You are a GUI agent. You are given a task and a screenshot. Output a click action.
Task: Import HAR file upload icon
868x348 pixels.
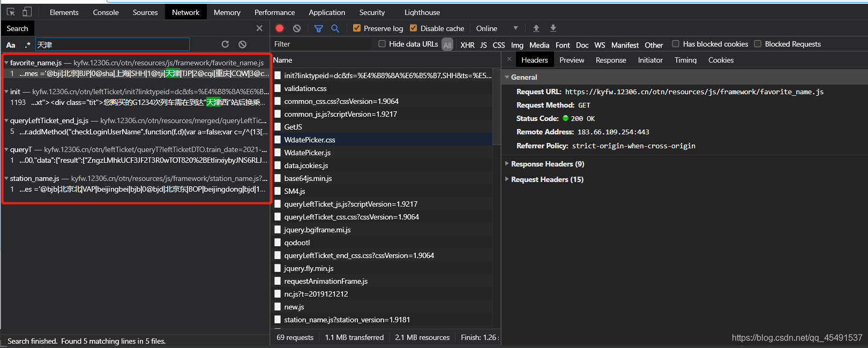[x=536, y=28]
